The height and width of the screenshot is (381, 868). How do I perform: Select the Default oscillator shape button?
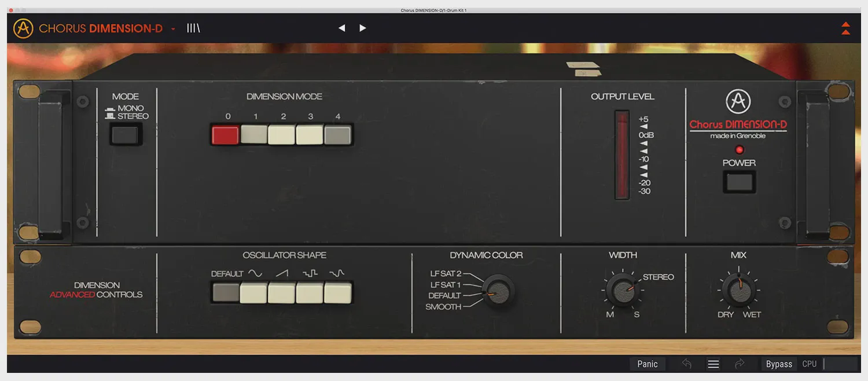click(225, 292)
